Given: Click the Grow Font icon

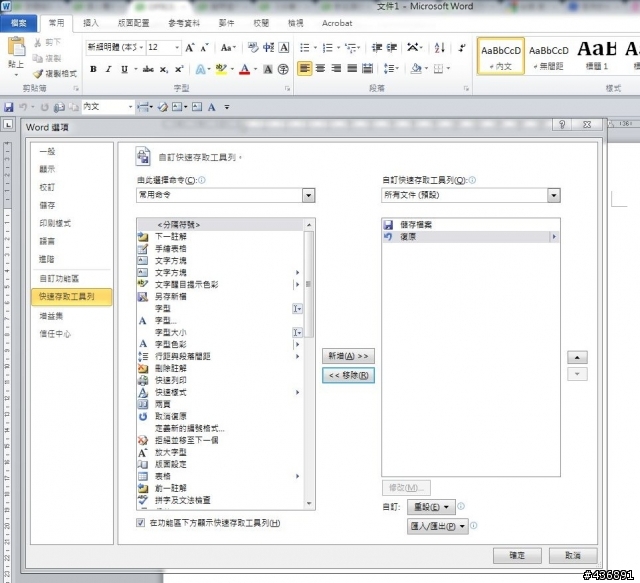Looking at the screenshot, I should [x=190, y=48].
